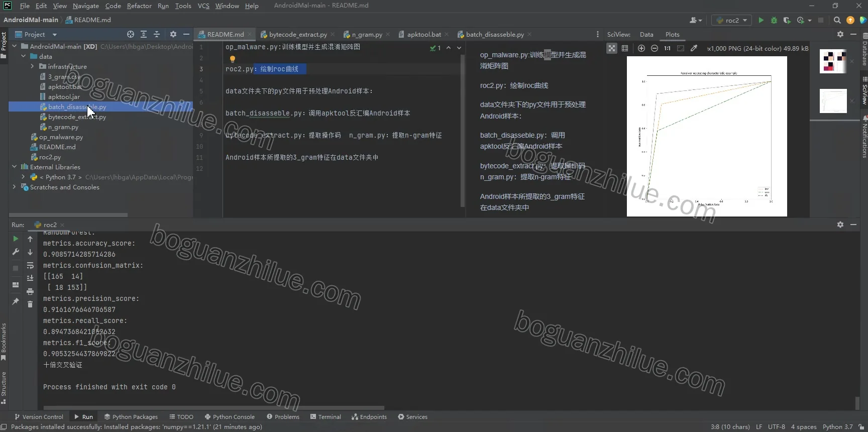Collapse the AndroidMal-main root node
This screenshot has width=868, height=432.
(x=14, y=46)
